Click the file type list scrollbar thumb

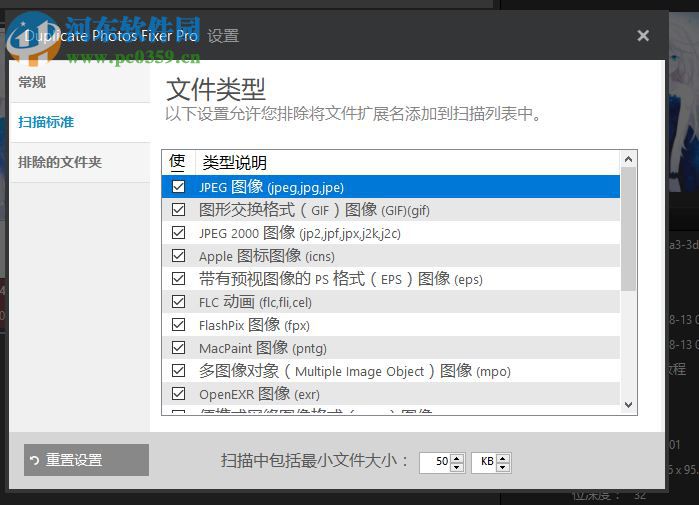point(629,229)
